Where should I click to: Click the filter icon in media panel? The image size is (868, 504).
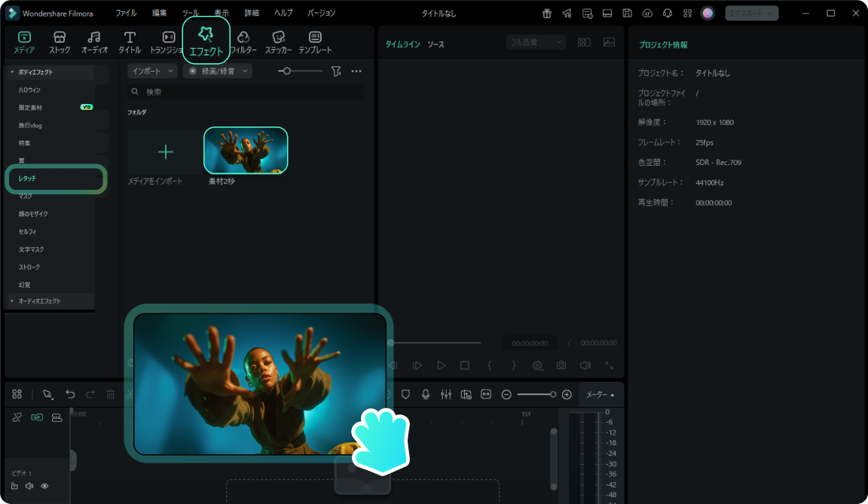click(x=336, y=71)
